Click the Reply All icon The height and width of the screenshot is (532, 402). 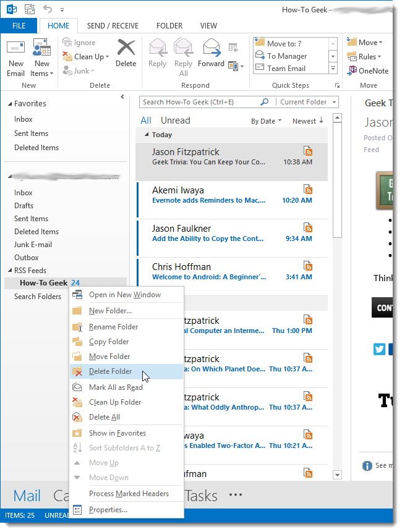point(183,48)
